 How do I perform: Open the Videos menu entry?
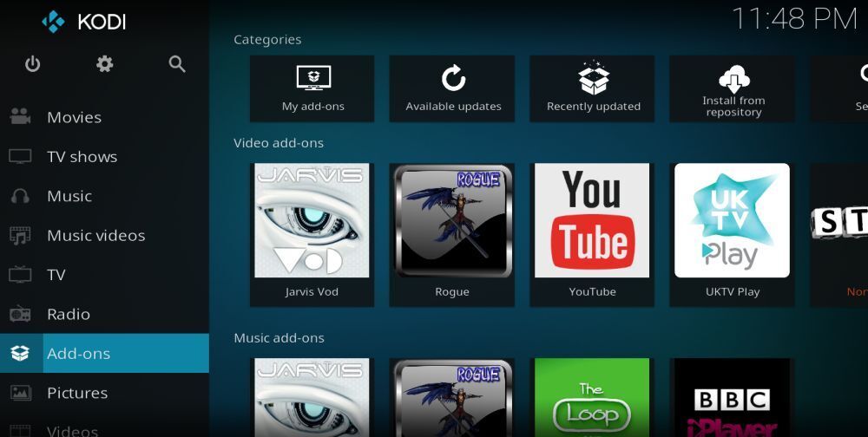click(x=105, y=426)
